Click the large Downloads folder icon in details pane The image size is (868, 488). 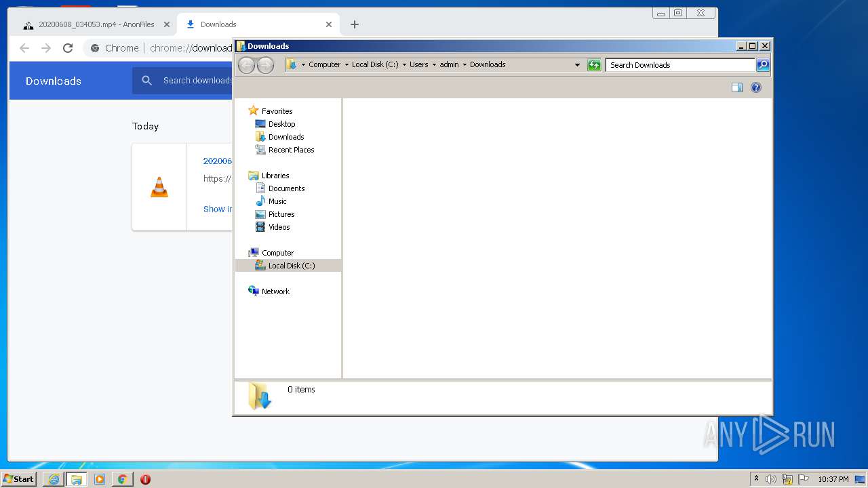pos(259,396)
